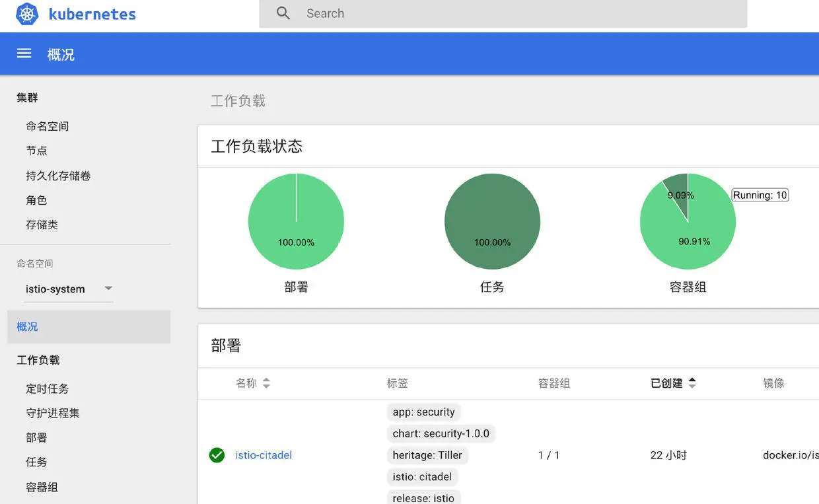This screenshot has height=504, width=819.
Task: Click the 镜像 column header
Action: tap(773, 383)
